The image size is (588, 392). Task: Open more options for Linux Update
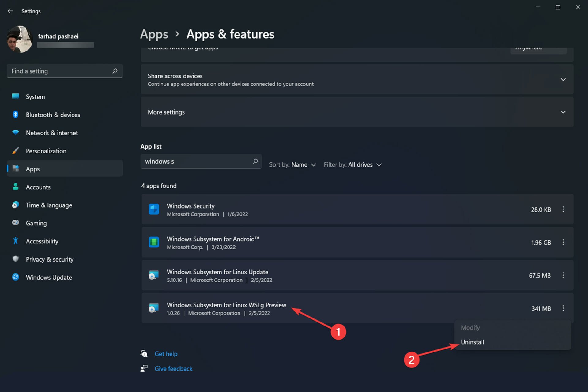pyautogui.click(x=563, y=275)
